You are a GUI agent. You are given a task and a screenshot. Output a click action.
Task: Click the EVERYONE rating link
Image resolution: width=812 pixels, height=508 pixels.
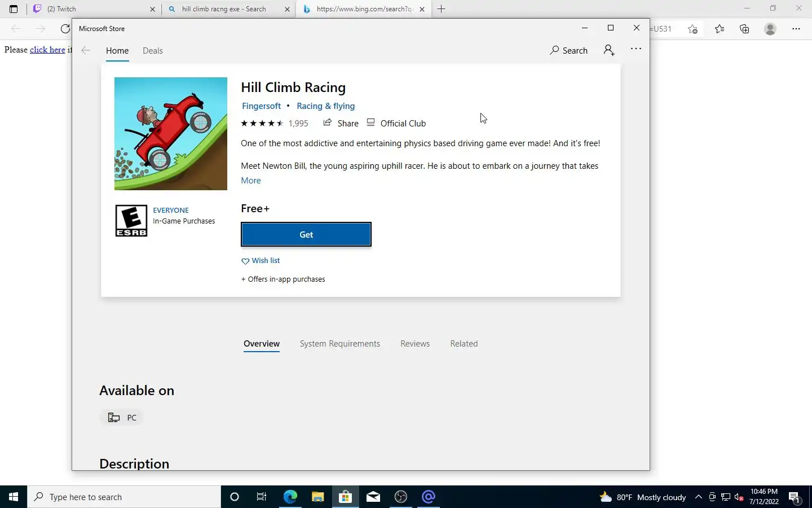click(171, 210)
